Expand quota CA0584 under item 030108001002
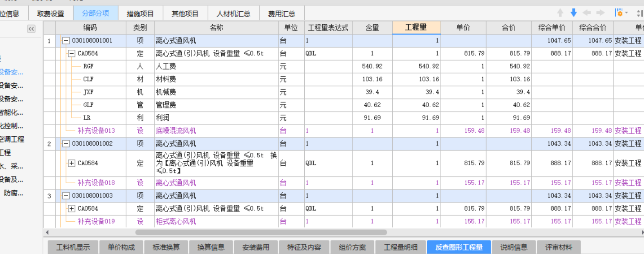 [71, 164]
